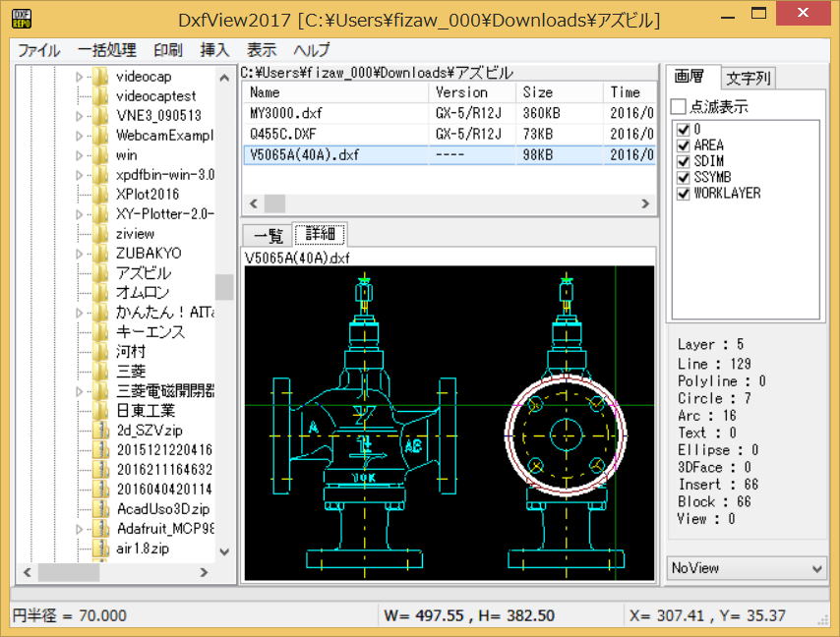Sort file list by Size column
This screenshot has width=840, height=637.
coord(560,92)
